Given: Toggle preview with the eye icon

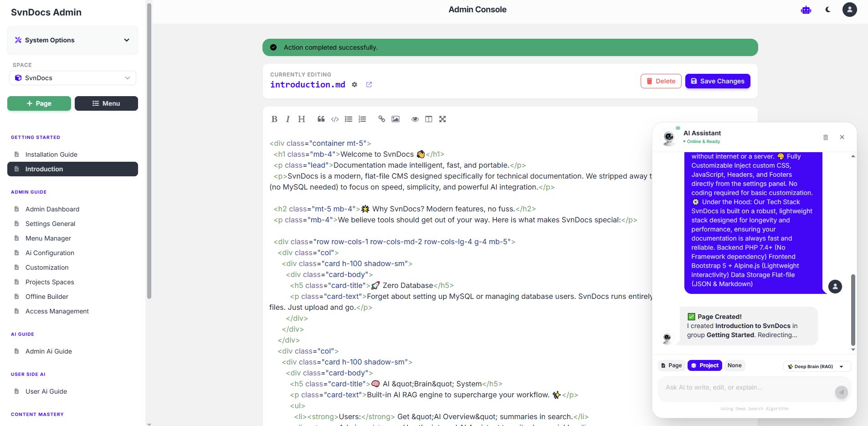Looking at the screenshot, I should (415, 119).
